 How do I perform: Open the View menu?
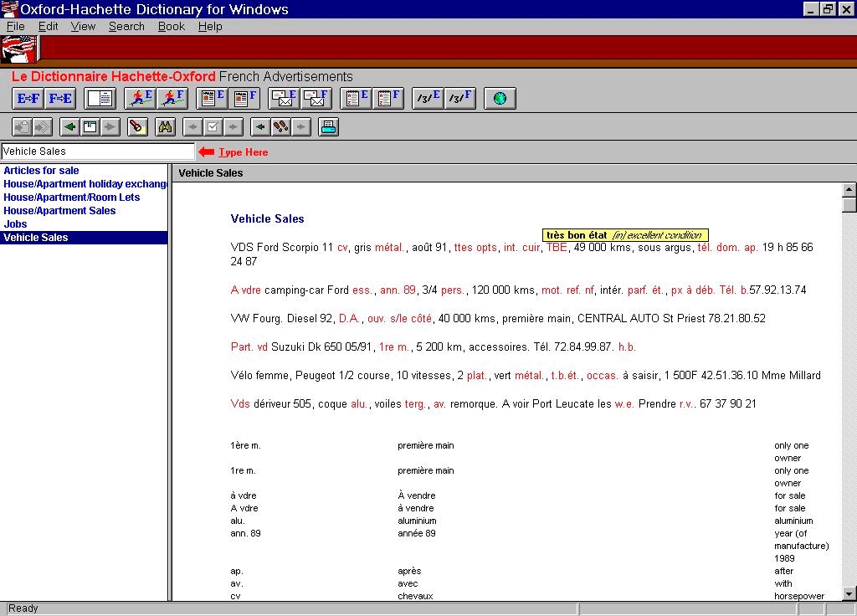[x=83, y=26]
